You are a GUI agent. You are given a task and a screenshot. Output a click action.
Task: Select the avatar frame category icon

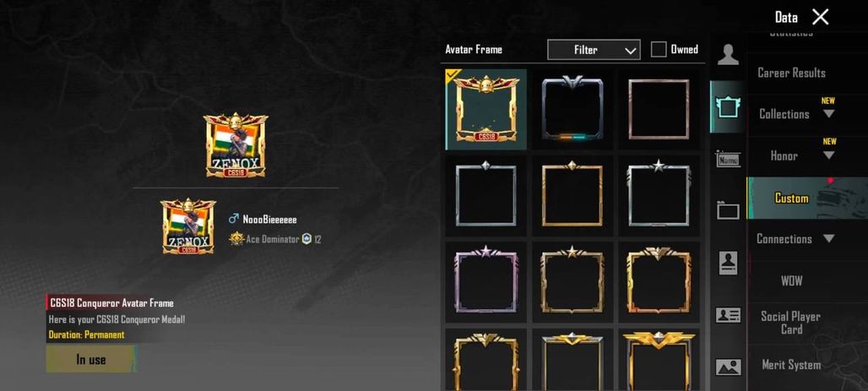pos(728,106)
